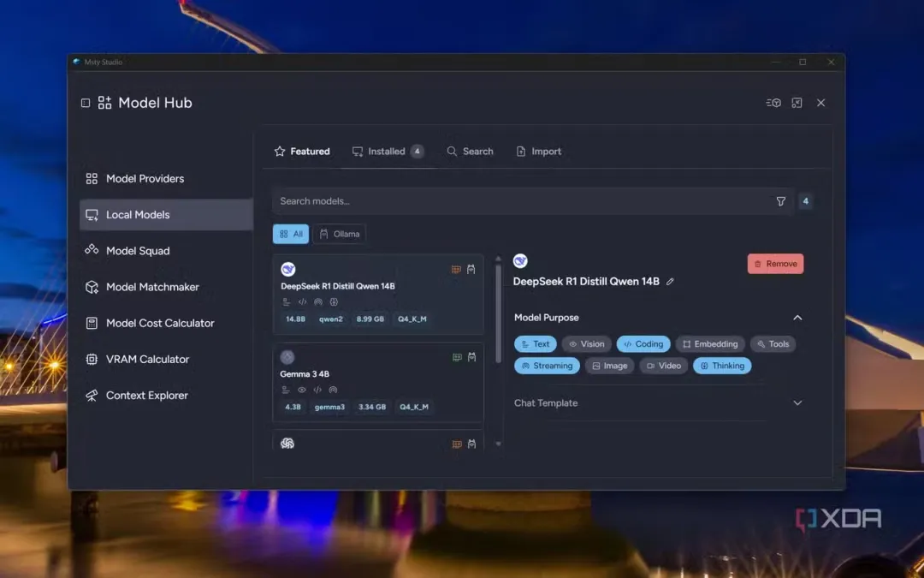Image resolution: width=924 pixels, height=578 pixels.
Task: Click the expand-window icon in the Model Hub header
Action: pyautogui.click(x=797, y=103)
